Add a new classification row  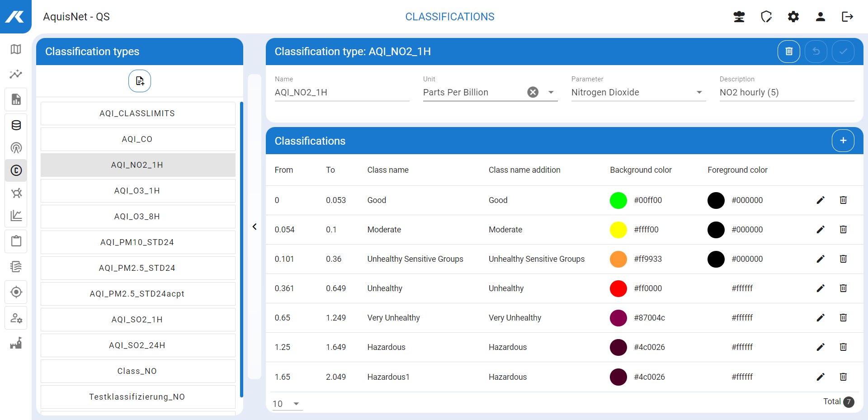pos(843,141)
